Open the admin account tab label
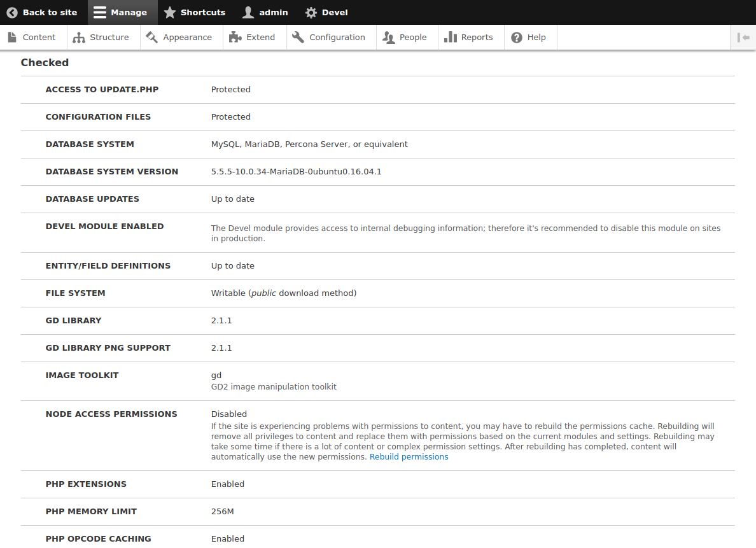Screen dimensions: 756x548 tap(274, 13)
